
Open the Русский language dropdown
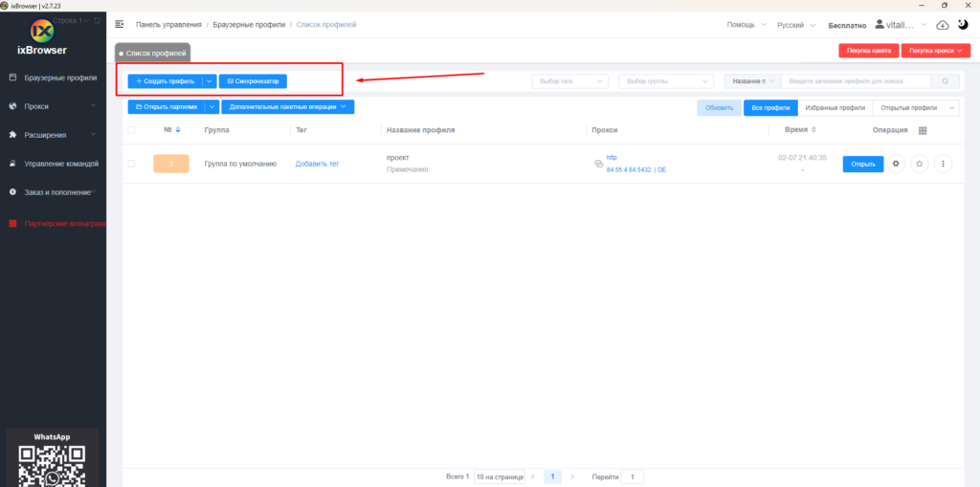click(x=796, y=25)
